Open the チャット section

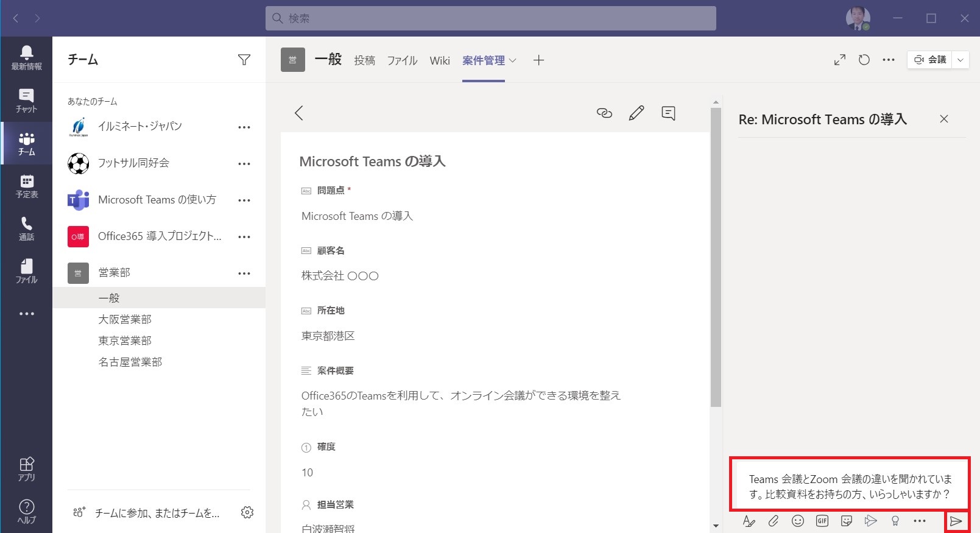point(26,101)
